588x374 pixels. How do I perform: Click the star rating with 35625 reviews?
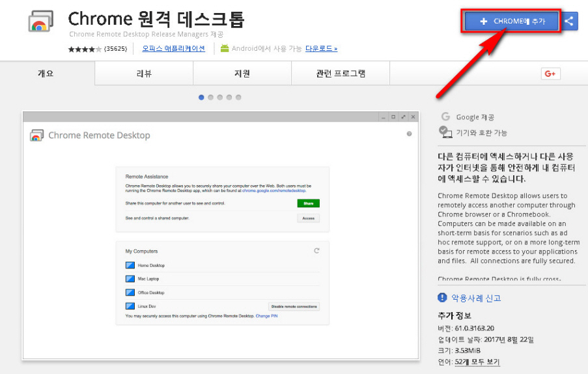[x=98, y=49]
